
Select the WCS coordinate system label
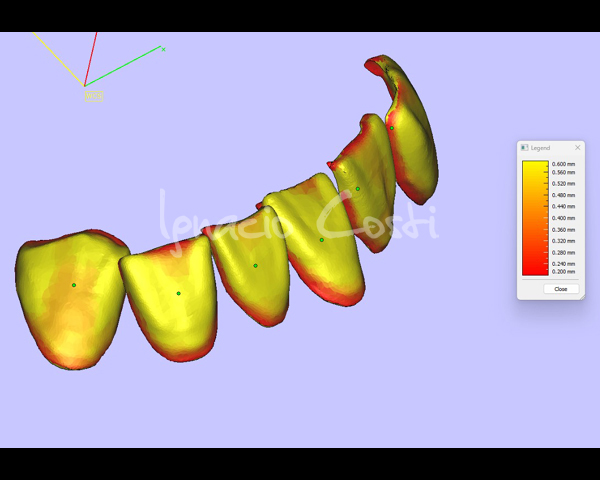[x=93, y=96]
